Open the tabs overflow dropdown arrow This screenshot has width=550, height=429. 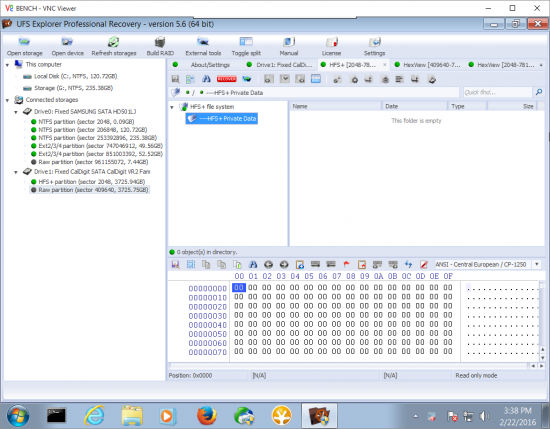pyautogui.click(x=541, y=65)
